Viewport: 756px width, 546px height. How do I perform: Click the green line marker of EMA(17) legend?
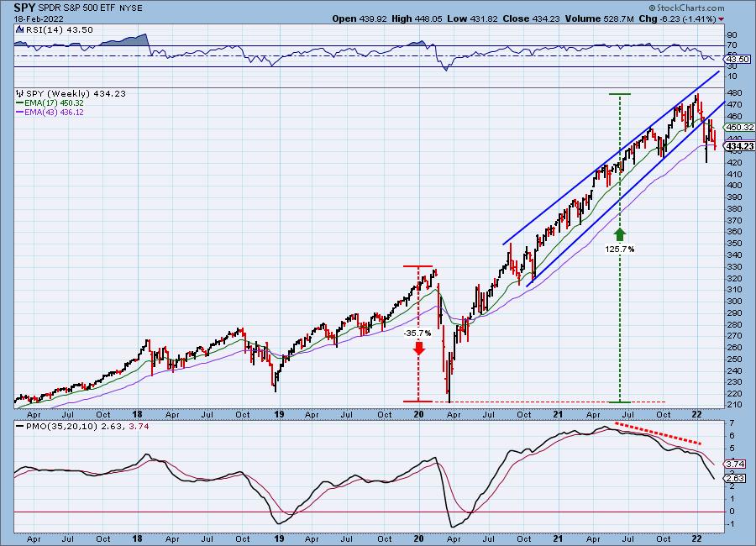point(20,103)
